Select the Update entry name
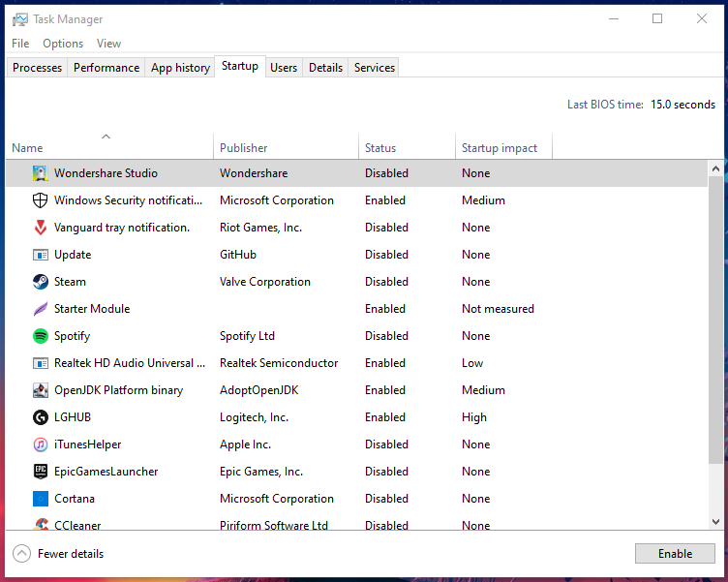Screen dimensions: 728x582 73,255
